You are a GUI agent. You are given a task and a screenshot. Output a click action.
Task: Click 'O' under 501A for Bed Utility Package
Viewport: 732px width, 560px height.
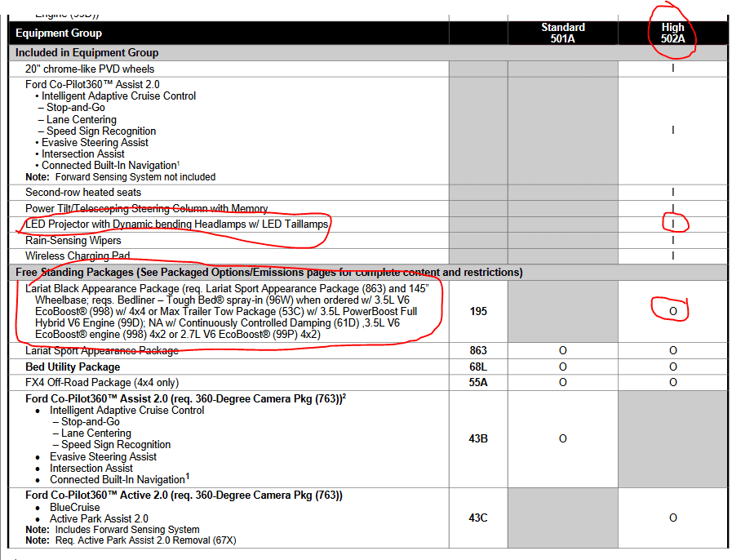[562, 367]
